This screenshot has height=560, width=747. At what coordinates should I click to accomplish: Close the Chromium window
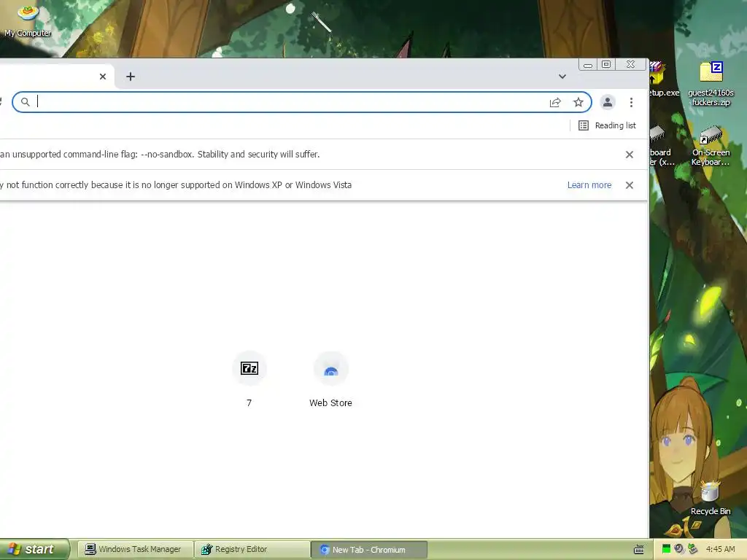tap(631, 64)
